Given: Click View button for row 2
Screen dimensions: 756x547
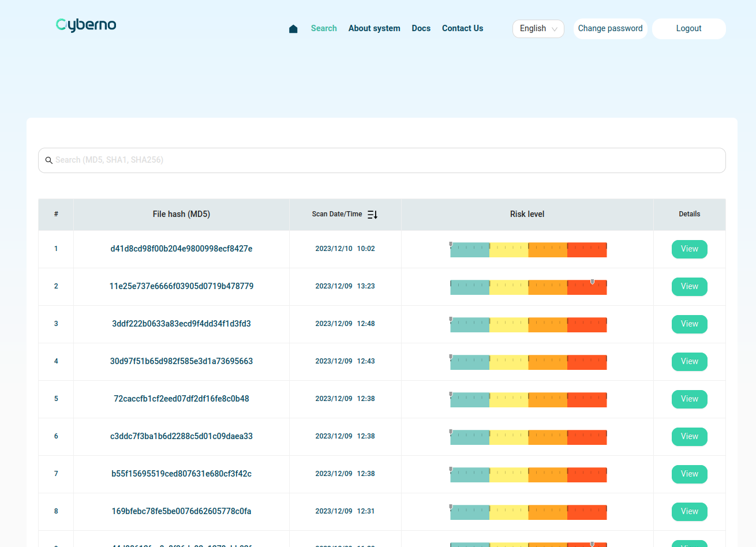Looking at the screenshot, I should tap(689, 287).
